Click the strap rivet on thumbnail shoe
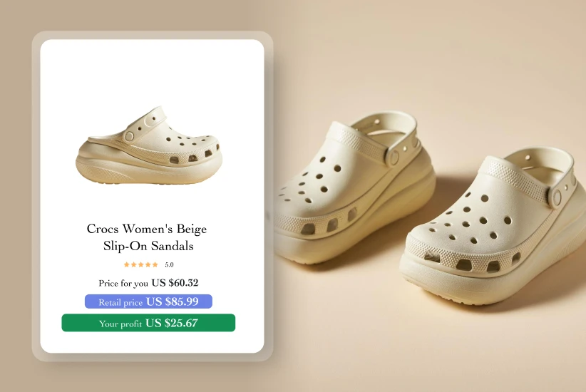Screen dimensions: 586x392 pyautogui.click(x=129, y=136)
